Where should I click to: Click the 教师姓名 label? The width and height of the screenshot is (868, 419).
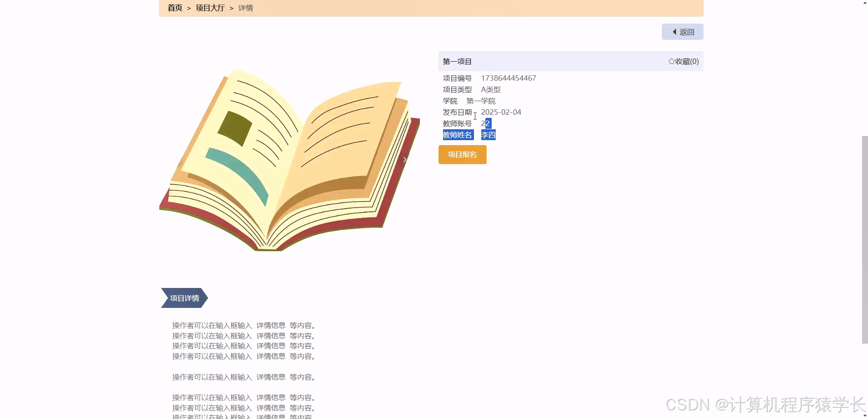coord(458,135)
